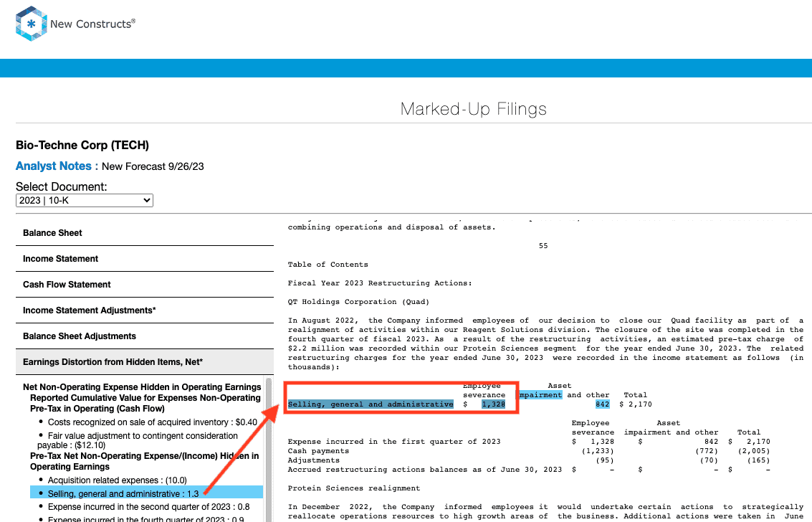
Task: Click the 'Table of Contents' text in filing
Action: (x=328, y=265)
